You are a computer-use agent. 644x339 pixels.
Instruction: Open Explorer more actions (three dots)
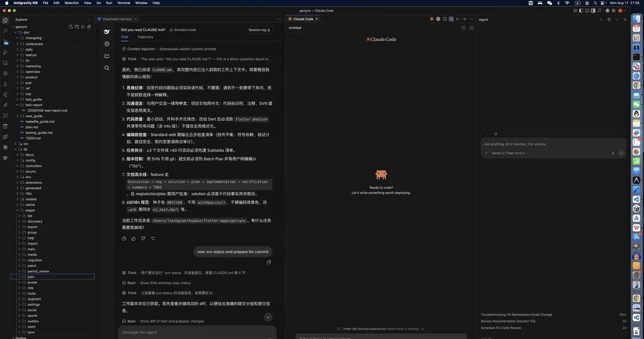(89, 19)
